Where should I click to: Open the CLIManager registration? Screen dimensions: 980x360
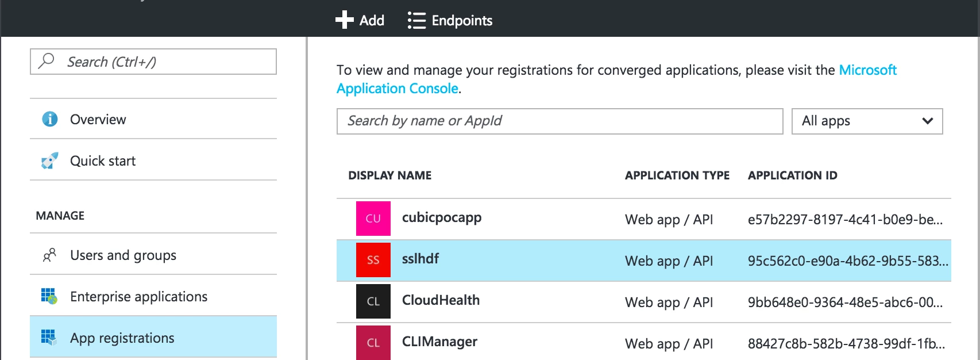click(439, 342)
